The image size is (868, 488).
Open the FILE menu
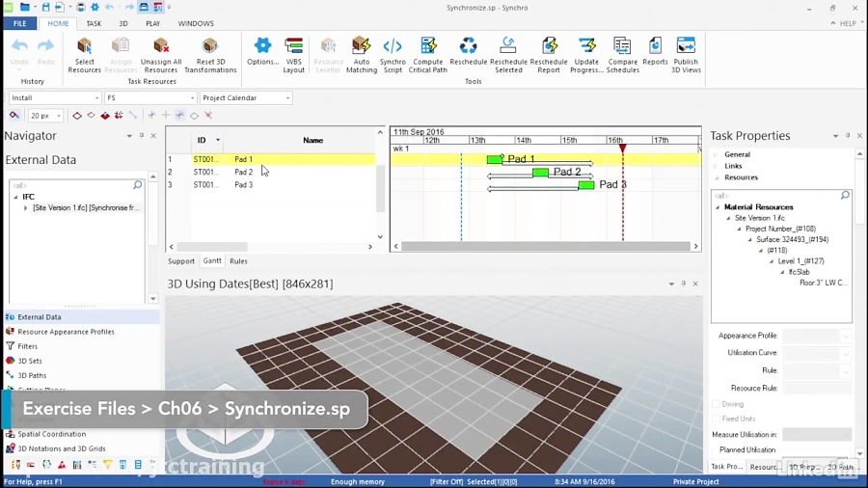[19, 23]
